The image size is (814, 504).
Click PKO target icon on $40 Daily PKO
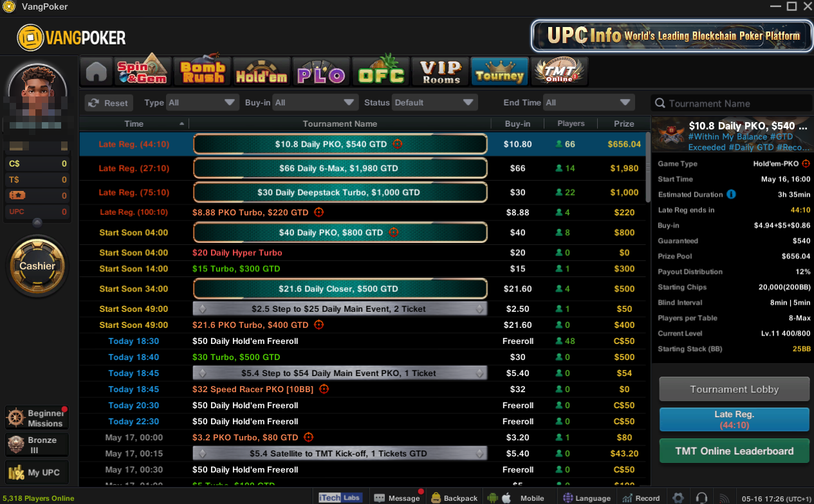[394, 233]
